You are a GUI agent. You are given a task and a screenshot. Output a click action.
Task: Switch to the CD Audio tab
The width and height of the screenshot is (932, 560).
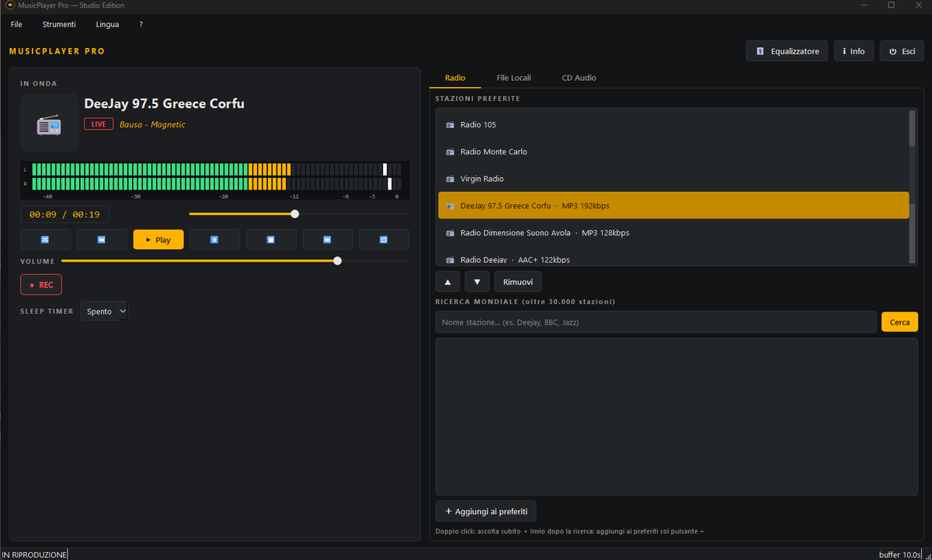[579, 78]
